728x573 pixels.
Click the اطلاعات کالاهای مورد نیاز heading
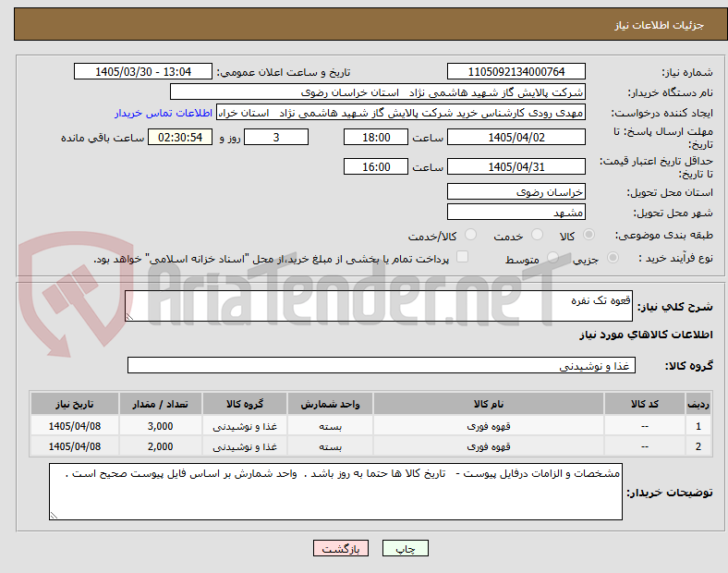[646, 335]
